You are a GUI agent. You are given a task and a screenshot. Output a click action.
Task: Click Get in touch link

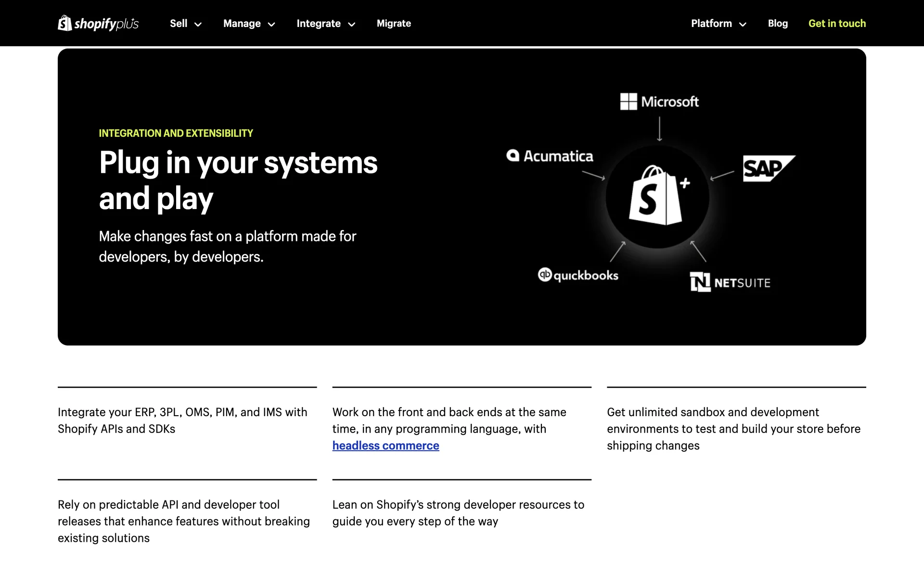[x=837, y=24]
